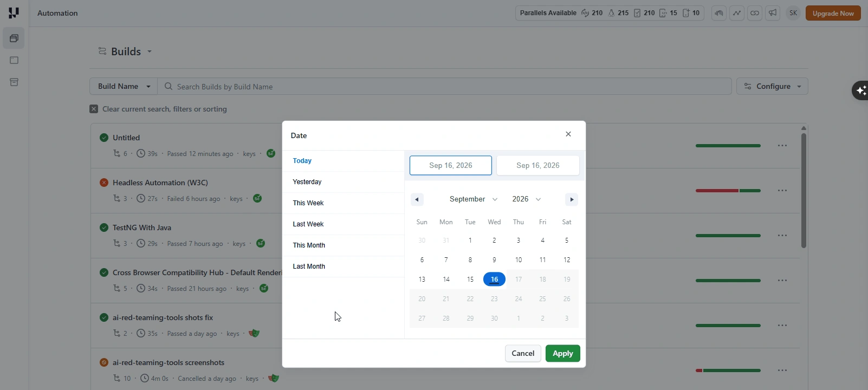Pick September 16 in the calendar
The width and height of the screenshot is (868, 390).
pos(494,279)
